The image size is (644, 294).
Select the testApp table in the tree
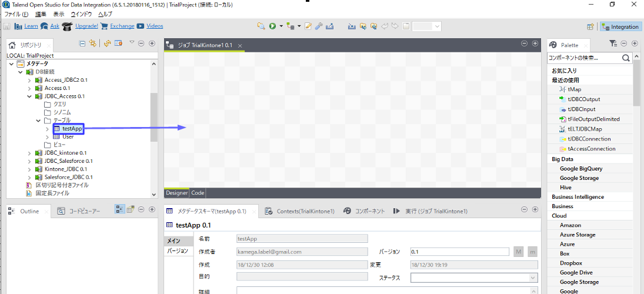click(72, 129)
